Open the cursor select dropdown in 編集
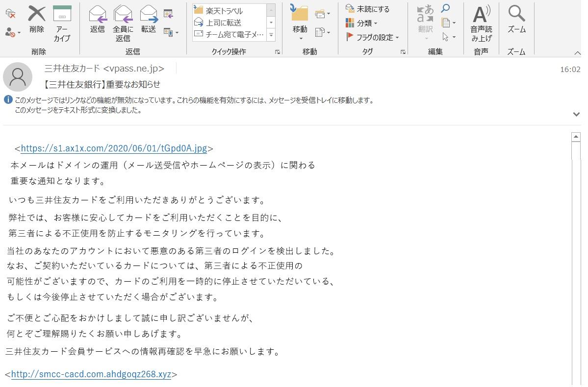588x387 pixels. point(449,37)
